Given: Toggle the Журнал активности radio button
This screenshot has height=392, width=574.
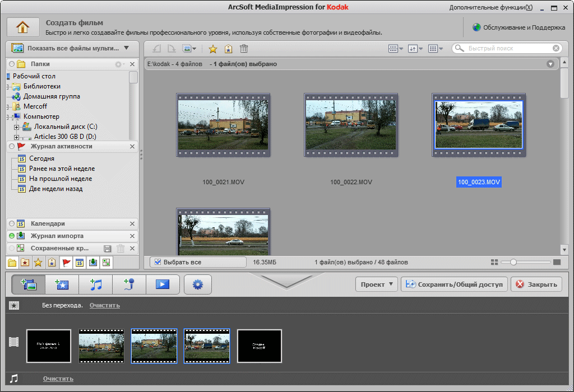Looking at the screenshot, I should pyautogui.click(x=12, y=146).
